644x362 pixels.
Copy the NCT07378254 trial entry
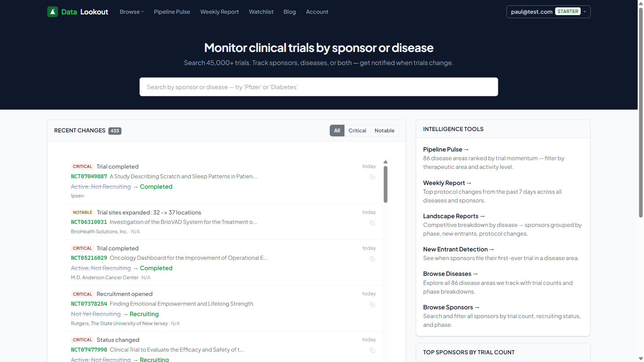(372, 305)
